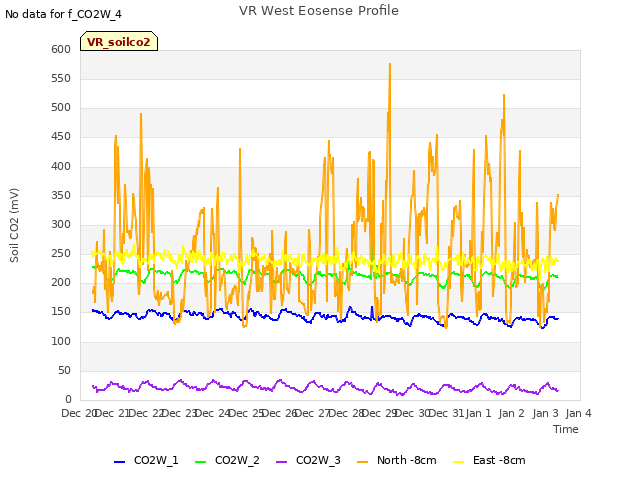Click the yellow East -8cm legend swatch
Screen dimensions: 640x480
[x=459, y=462]
